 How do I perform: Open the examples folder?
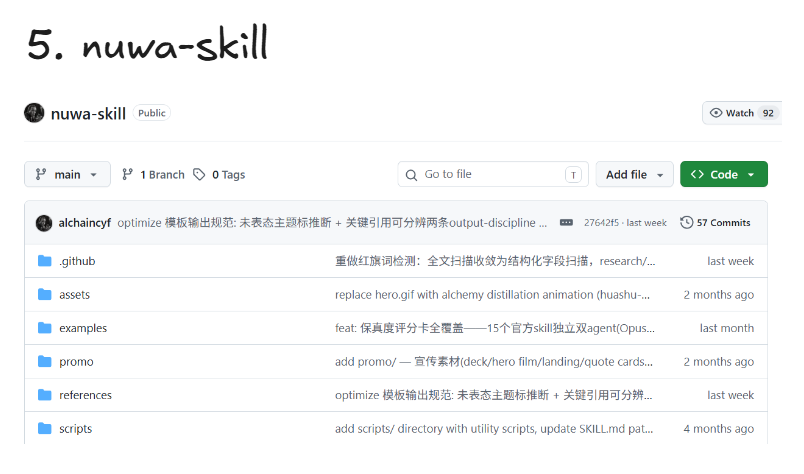[83, 328]
